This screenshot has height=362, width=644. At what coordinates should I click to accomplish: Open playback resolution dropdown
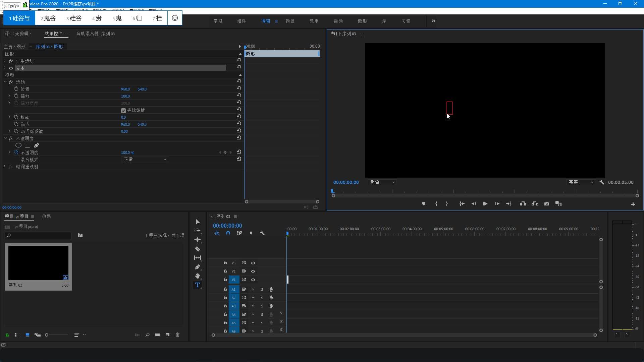tap(581, 182)
